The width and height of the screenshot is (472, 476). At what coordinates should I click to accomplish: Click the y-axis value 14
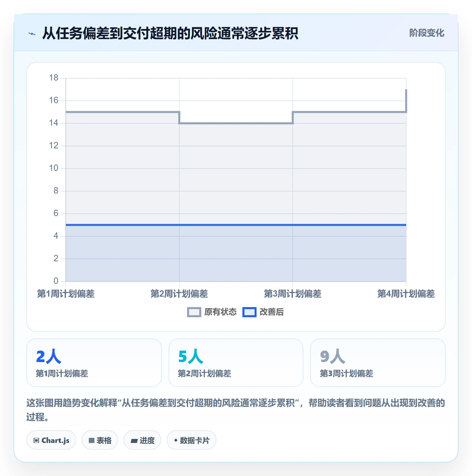(x=54, y=123)
